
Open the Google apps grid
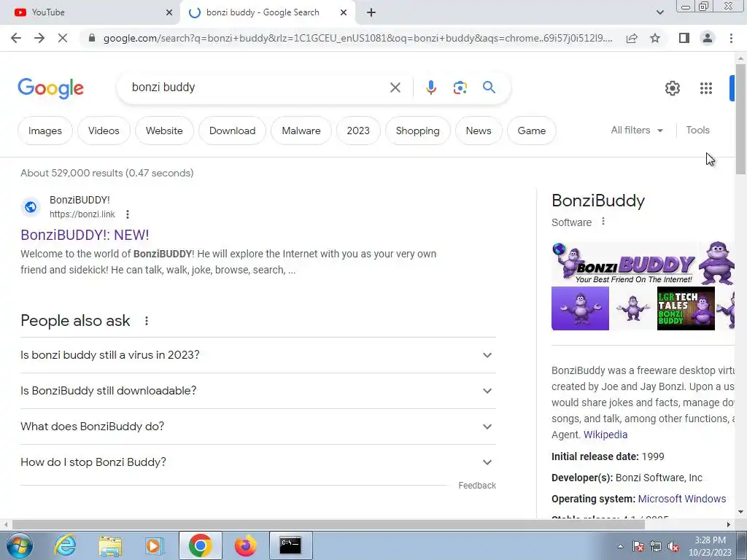tap(705, 88)
